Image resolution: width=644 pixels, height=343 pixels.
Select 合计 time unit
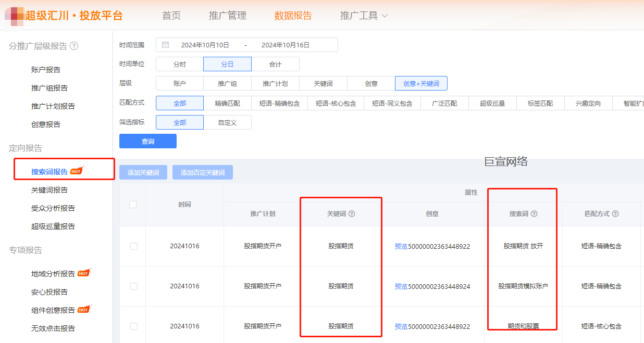[x=276, y=64]
